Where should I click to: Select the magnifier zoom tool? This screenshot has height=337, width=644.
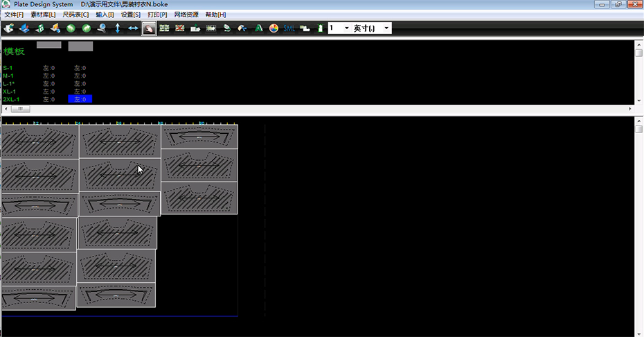click(102, 28)
